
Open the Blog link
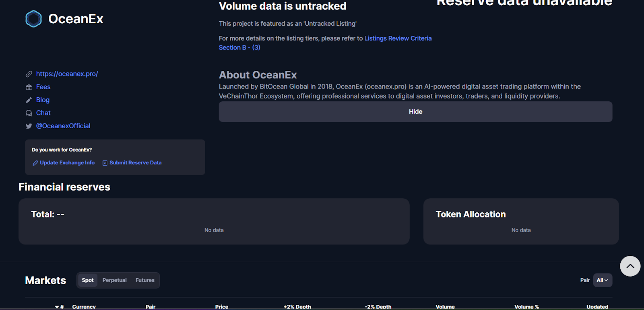(43, 100)
